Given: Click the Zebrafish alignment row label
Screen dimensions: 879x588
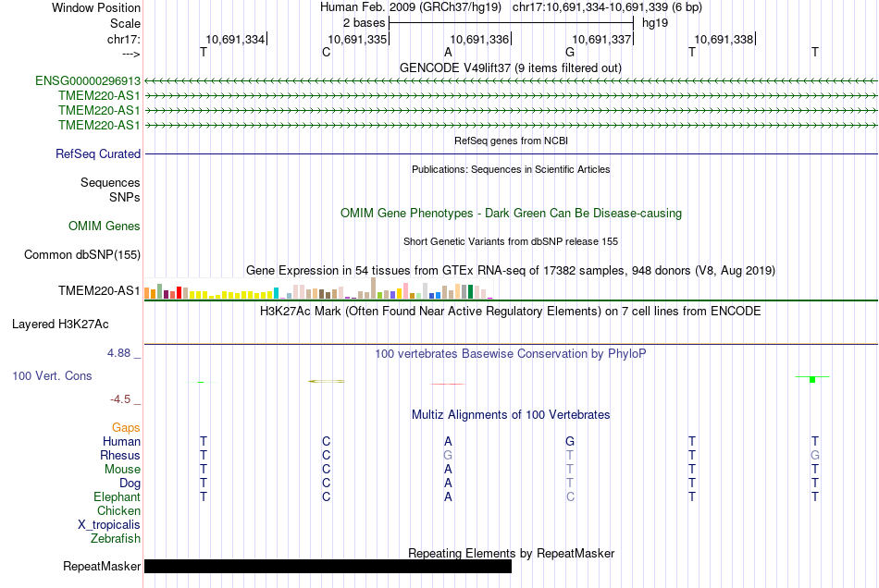Looking at the screenshot, I should pyautogui.click(x=116, y=538).
